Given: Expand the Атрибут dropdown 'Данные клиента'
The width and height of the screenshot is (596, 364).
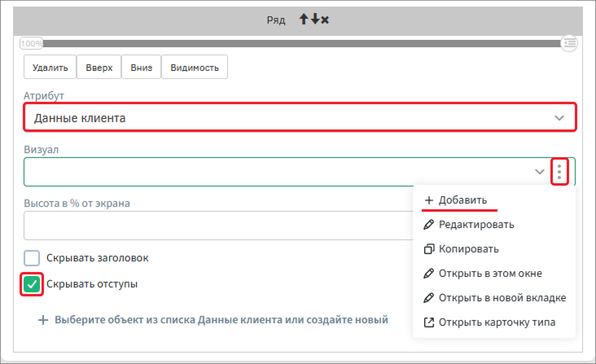Looking at the screenshot, I should [559, 118].
